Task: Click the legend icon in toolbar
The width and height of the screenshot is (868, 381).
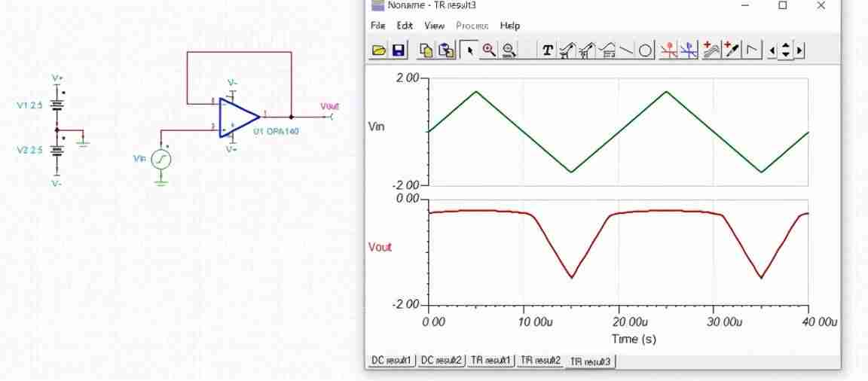Action: [x=607, y=50]
